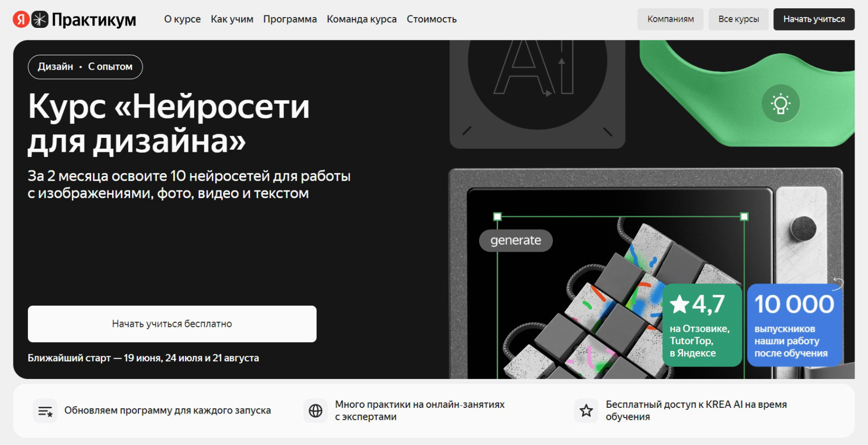Click the star outline icon near KREA AI
868x445 pixels.
586,411
